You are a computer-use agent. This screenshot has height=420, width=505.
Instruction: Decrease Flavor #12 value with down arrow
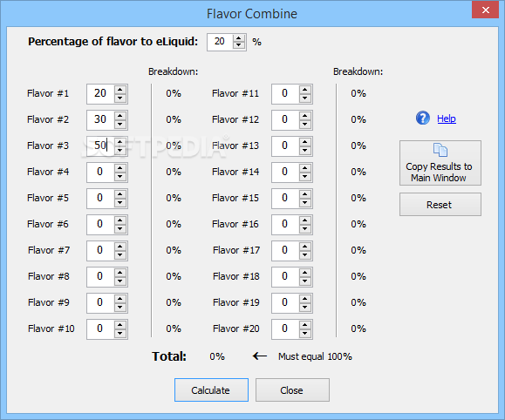coord(305,125)
